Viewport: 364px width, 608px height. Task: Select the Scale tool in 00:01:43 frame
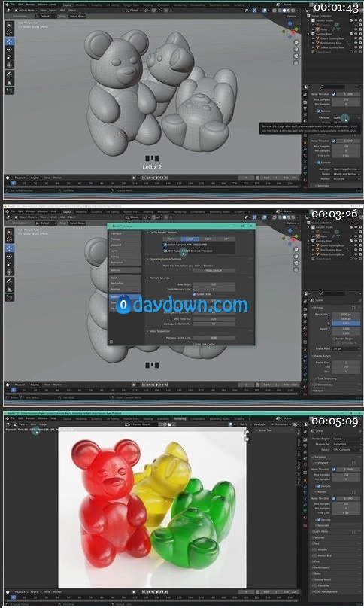point(9,57)
